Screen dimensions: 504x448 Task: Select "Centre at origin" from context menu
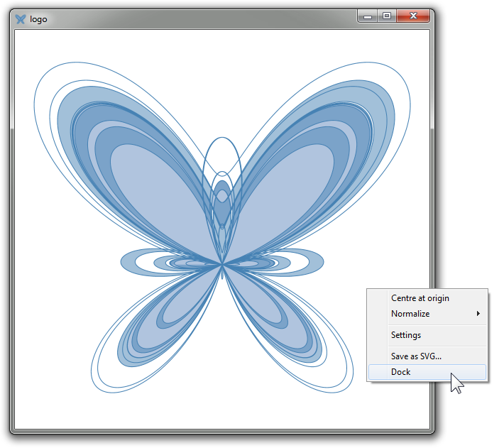(x=420, y=298)
